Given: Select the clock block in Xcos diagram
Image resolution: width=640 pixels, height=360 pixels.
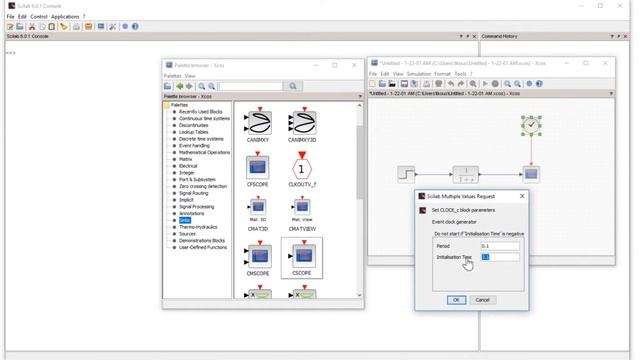Looking at the screenshot, I should (x=531, y=125).
